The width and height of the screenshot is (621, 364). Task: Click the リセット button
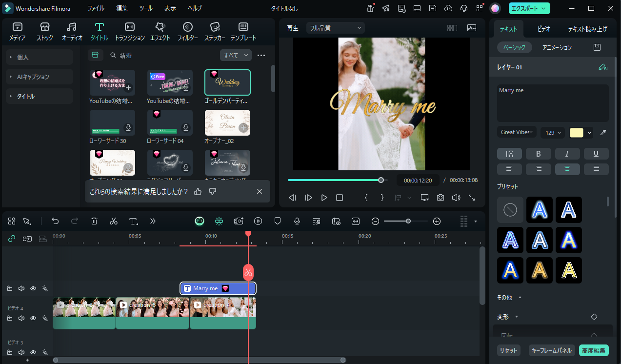(x=508, y=350)
